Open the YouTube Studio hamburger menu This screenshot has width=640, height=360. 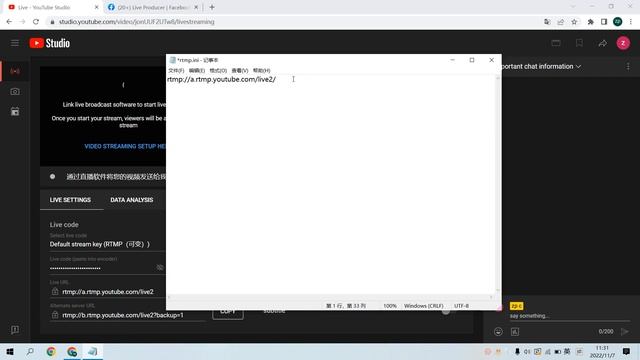coord(15,43)
